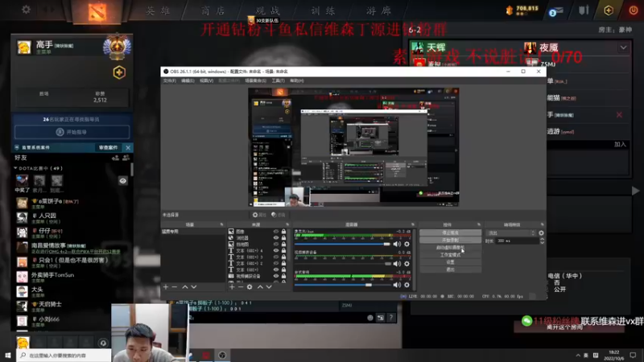Click the friend search icon beside 好友
The height and width of the screenshot is (362, 644).
[x=126, y=158]
